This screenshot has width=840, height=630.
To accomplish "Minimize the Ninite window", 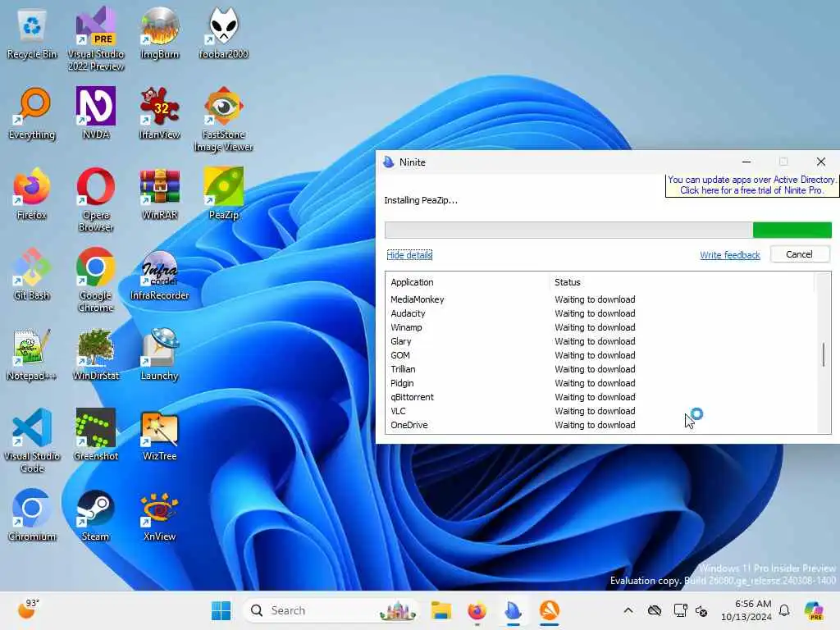I will click(746, 162).
